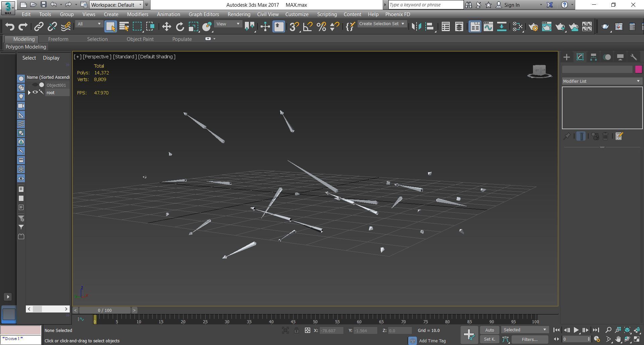Click the Play Animation button
Viewport: 644px width, 345px height.
pos(576,330)
